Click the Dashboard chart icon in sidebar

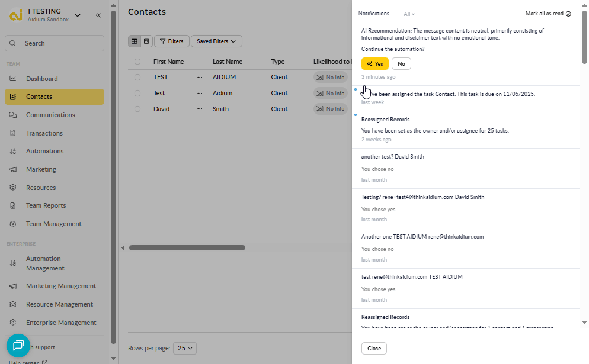click(x=12, y=79)
